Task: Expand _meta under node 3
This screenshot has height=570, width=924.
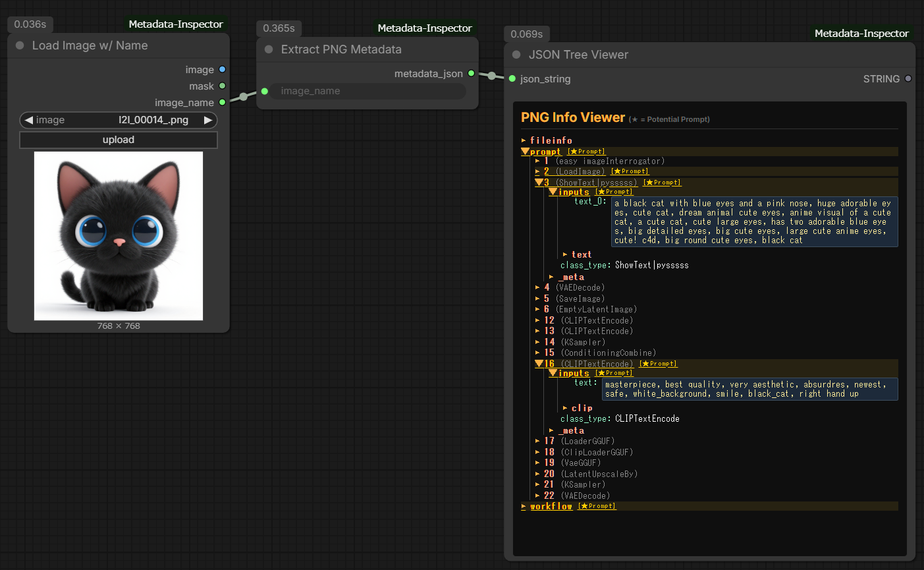Action: tap(551, 277)
